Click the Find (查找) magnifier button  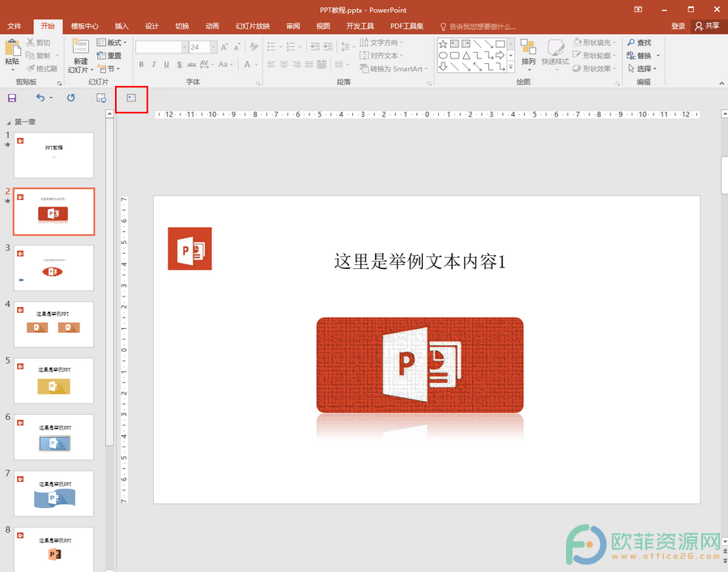(x=639, y=43)
